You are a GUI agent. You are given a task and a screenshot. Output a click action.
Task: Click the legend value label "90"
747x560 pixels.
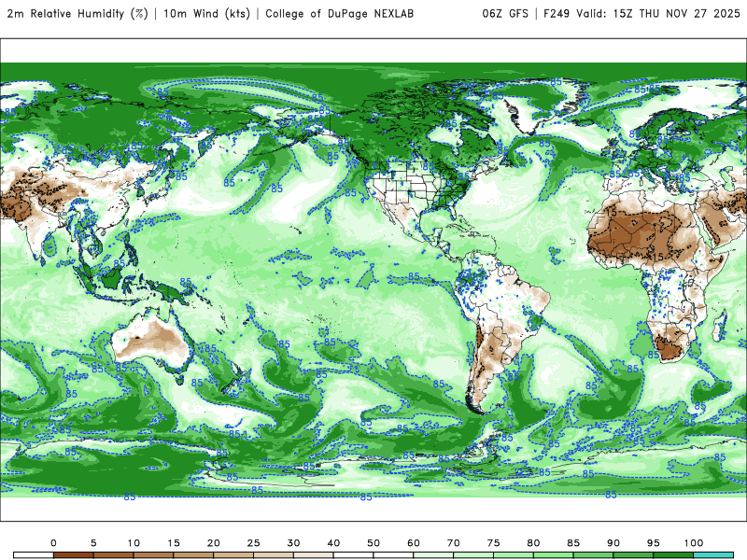click(613, 543)
